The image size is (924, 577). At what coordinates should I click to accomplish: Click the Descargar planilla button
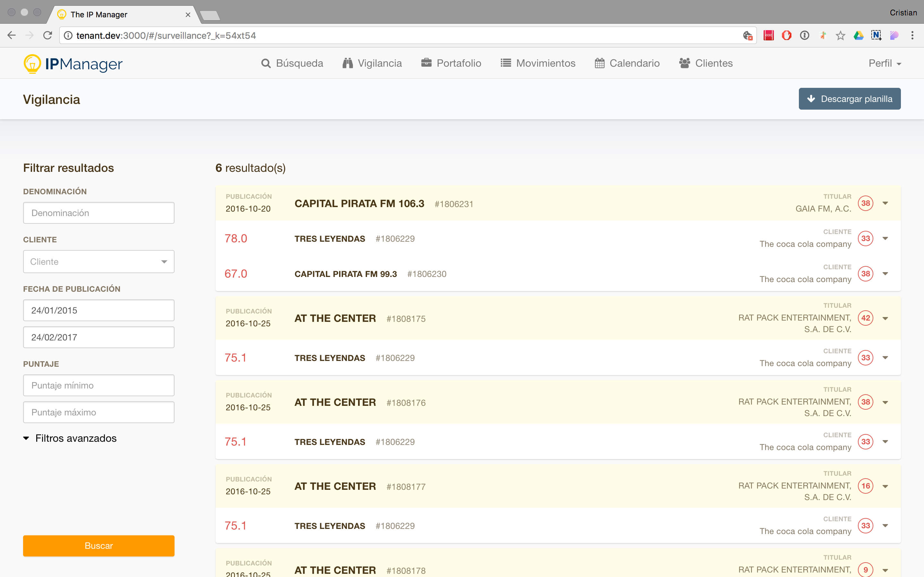point(850,99)
